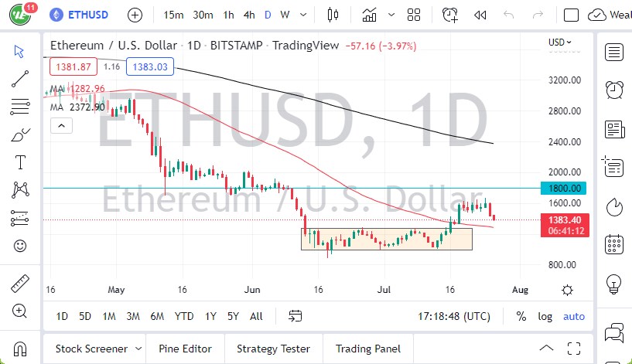Switch to the 1h timeframe
Image resolution: width=632 pixels, height=364 pixels.
(228, 15)
